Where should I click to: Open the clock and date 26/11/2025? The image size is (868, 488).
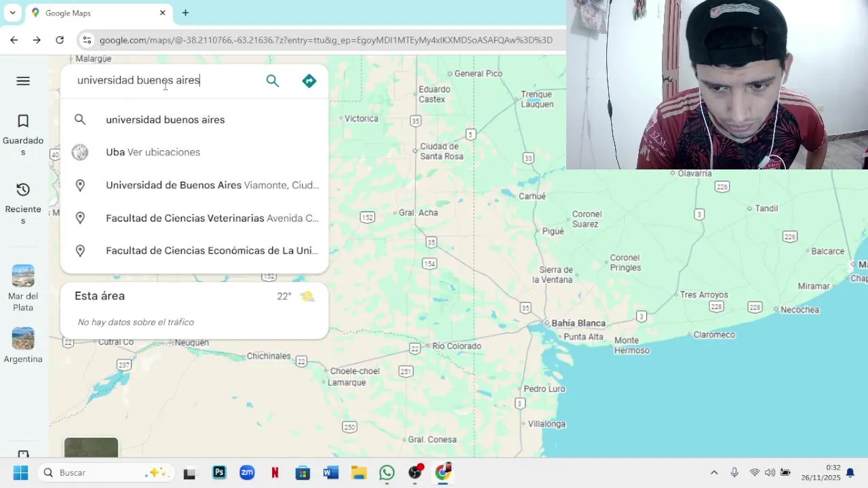pos(821,472)
